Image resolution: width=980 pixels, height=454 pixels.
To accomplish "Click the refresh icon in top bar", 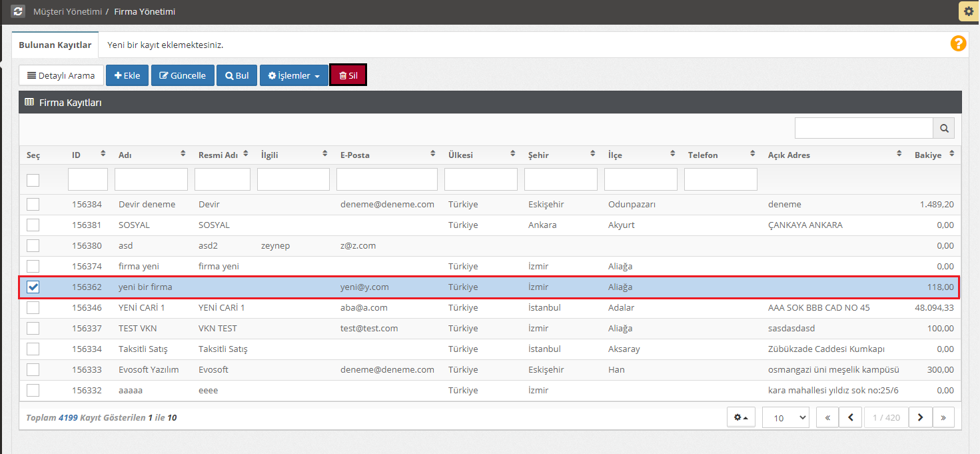I will [19, 11].
